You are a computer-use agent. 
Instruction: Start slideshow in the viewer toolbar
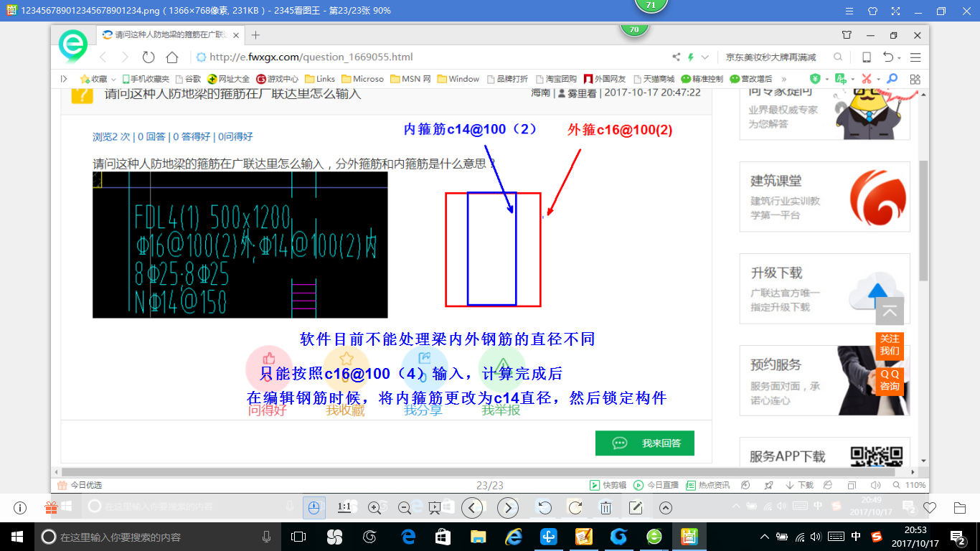[434, 508]
